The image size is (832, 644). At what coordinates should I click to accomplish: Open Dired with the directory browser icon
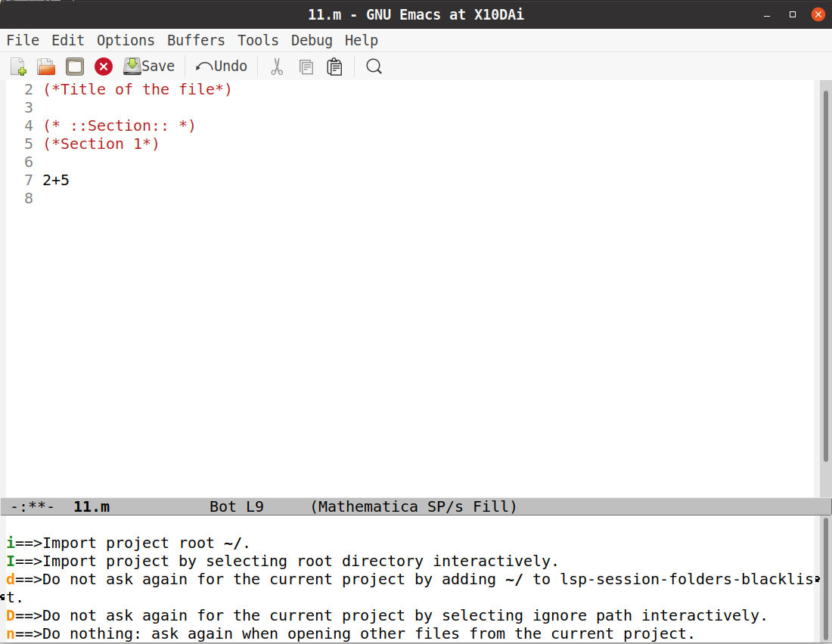coord(74,67)
